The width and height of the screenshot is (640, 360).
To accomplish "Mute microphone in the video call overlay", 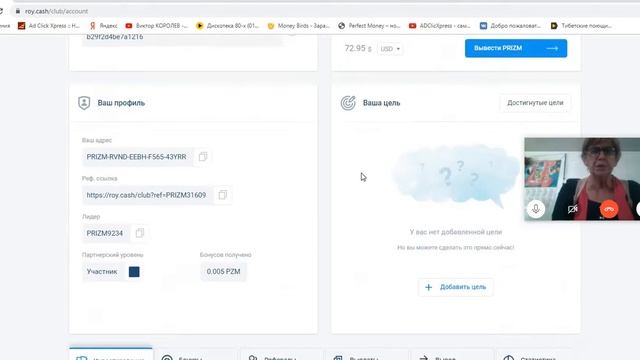I will coord(536,209).
